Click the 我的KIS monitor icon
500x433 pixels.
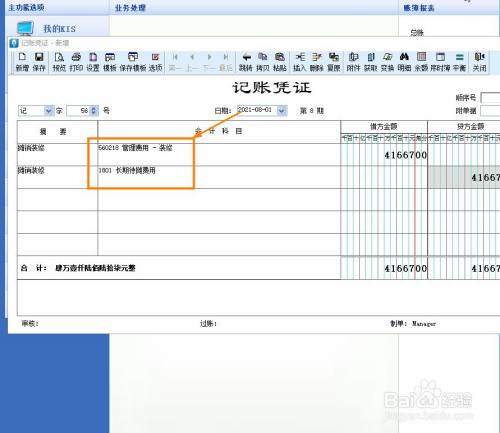click(26, 29)
